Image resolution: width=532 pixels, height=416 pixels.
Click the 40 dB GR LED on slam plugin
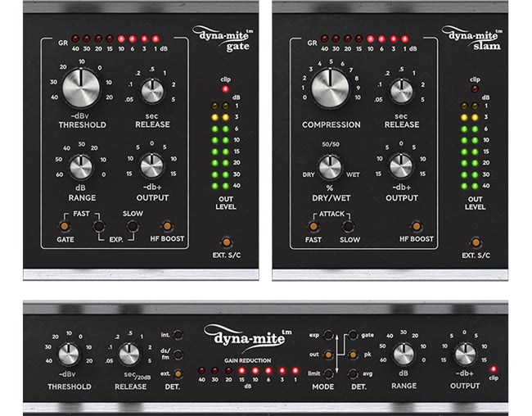[324, 38]
